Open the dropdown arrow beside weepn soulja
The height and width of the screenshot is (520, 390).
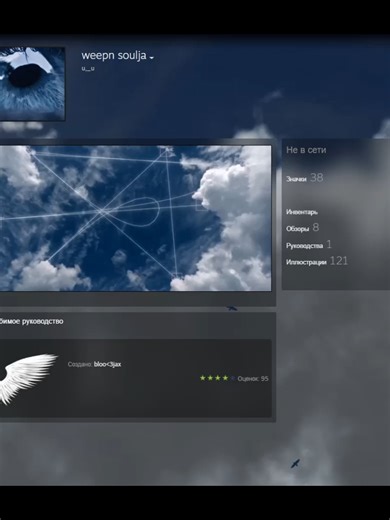click(152, 58)
